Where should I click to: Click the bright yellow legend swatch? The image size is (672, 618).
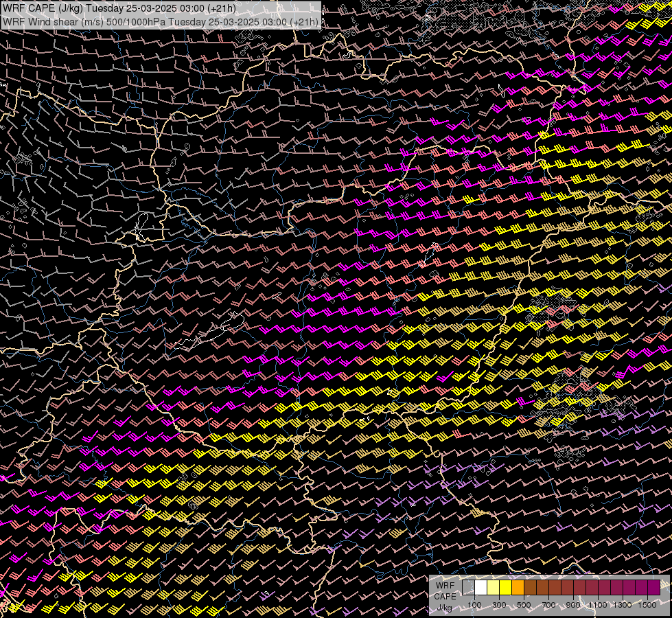coord(505,587)
